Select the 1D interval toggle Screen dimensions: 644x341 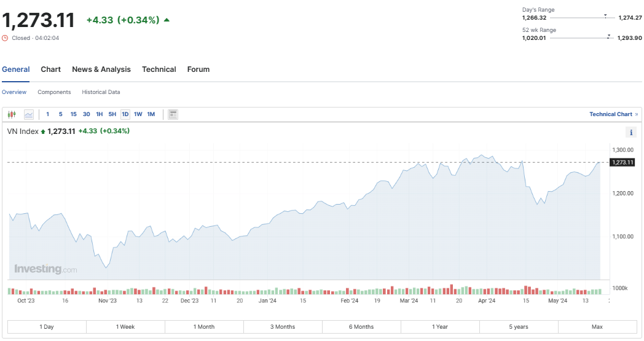coord(125,114)
